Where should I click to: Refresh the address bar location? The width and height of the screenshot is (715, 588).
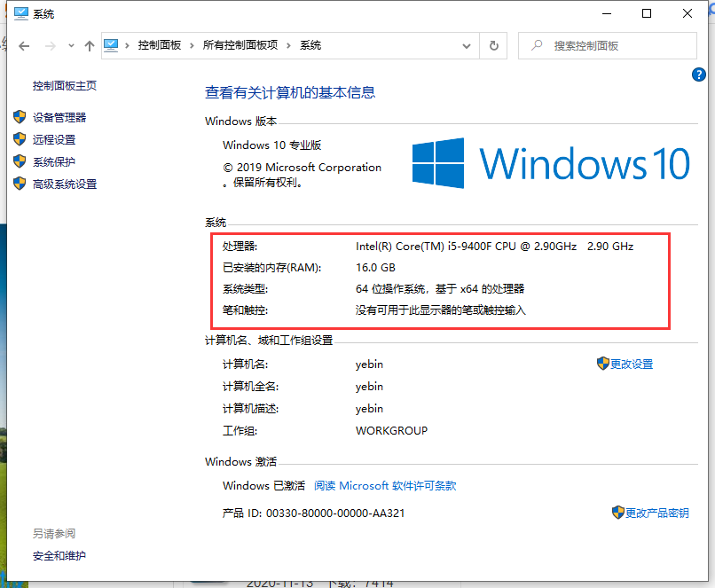pyautogui.click(x=494, y=45)
